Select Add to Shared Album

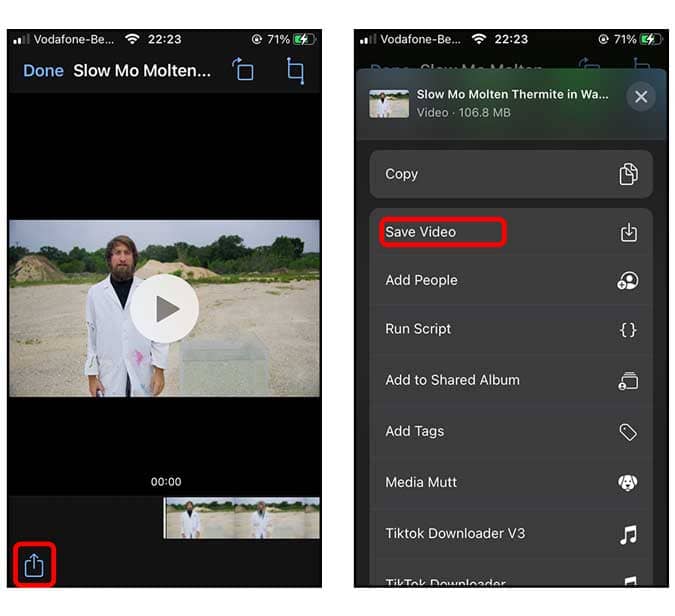[511, 380]
